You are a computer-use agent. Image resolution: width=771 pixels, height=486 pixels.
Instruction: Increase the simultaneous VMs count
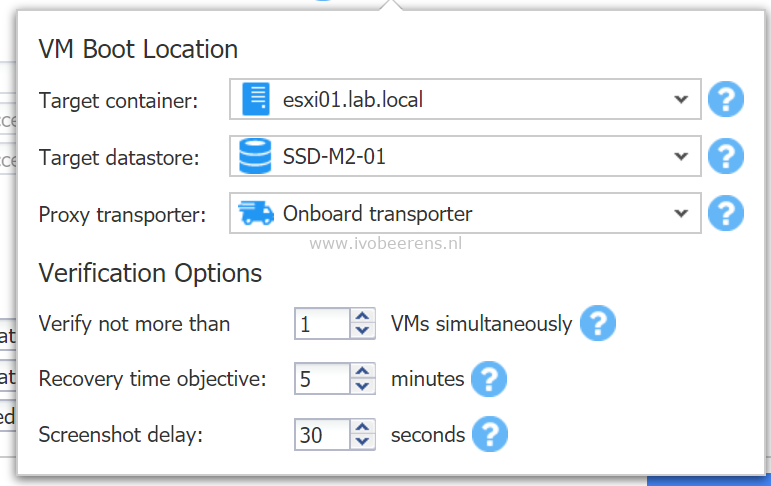362,316
